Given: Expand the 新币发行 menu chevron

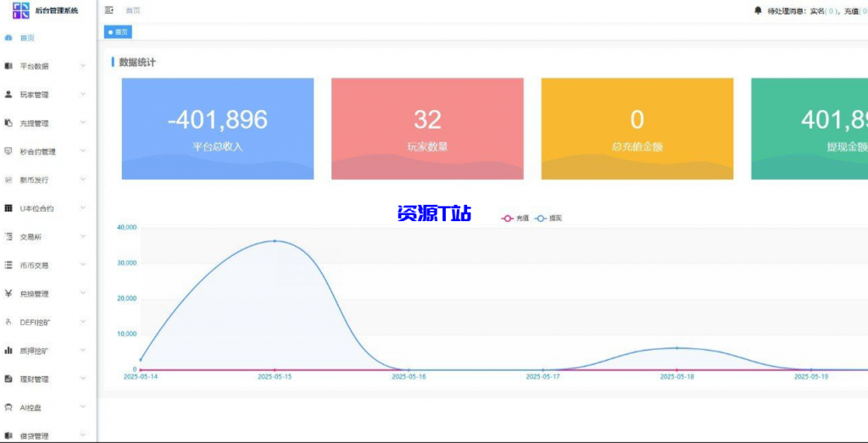Looking at the screenshot, I should pos(83,180).
